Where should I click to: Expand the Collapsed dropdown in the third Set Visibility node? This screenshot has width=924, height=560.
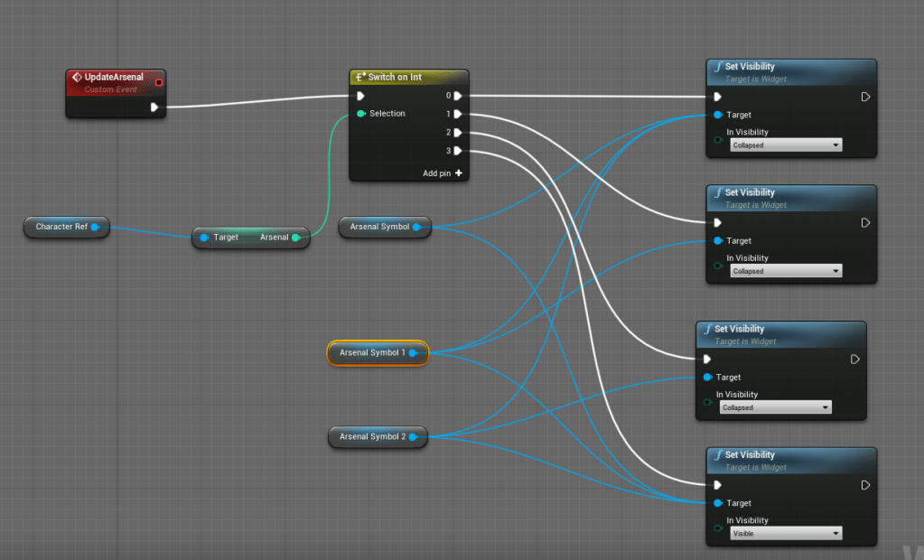[775, 408]
